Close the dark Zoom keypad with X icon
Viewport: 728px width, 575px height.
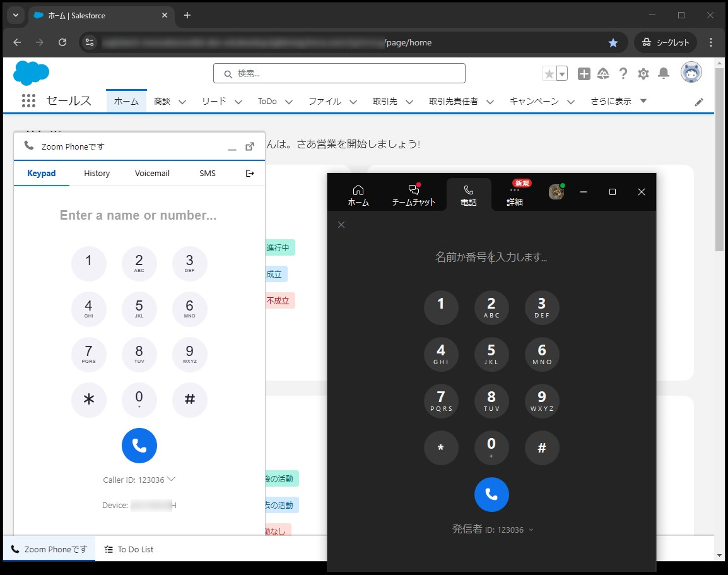pos(341,225)
